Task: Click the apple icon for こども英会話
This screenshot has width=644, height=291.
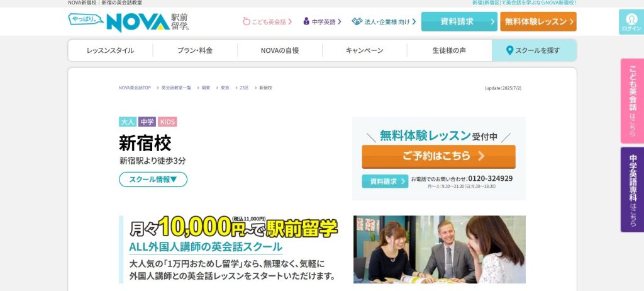Action: (x=247, y=21)
